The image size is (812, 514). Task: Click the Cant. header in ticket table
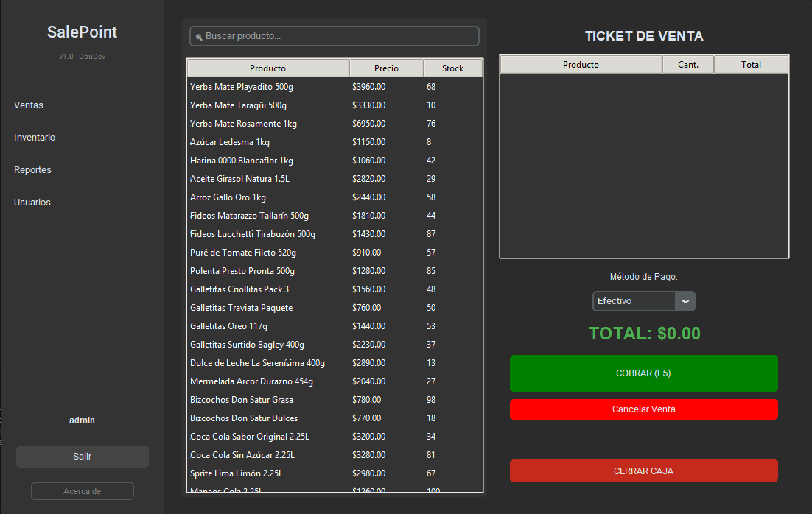tap(687, 65)
